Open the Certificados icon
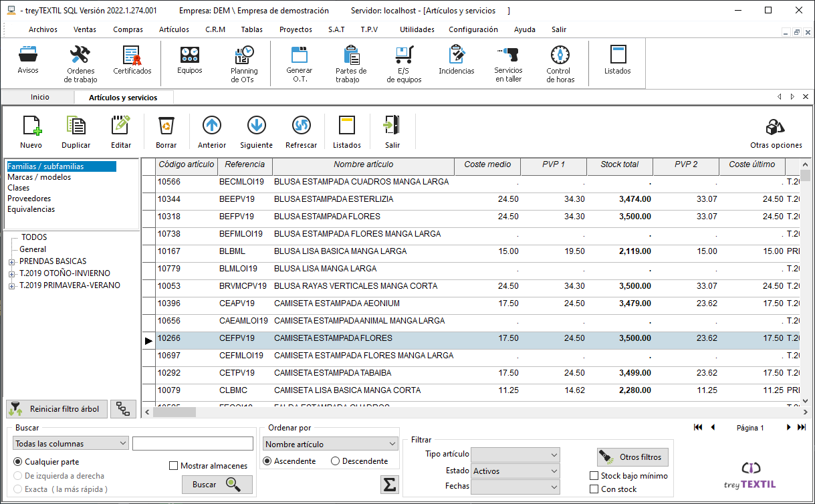 pyautogui.click(x=132, y=60)
